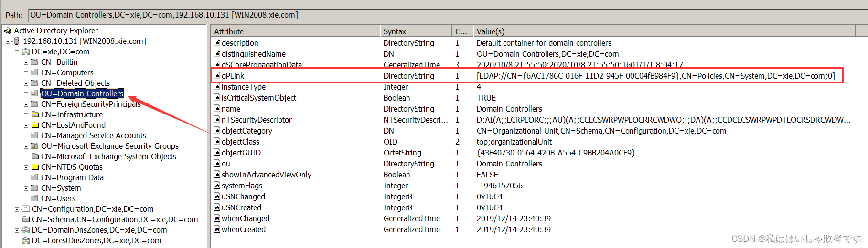Click the attribute icon beside description
Viewport: 868px width, 248px height.
217,43
